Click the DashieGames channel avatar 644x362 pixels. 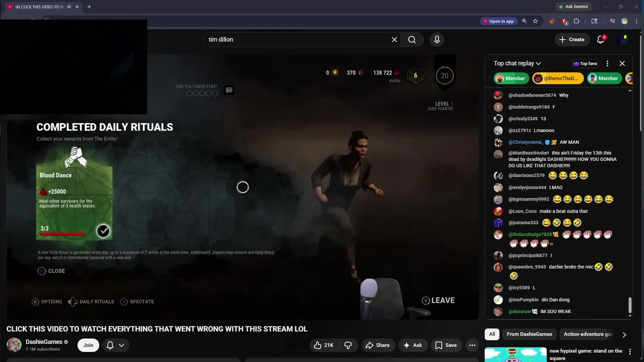click(x=14, y=345)
